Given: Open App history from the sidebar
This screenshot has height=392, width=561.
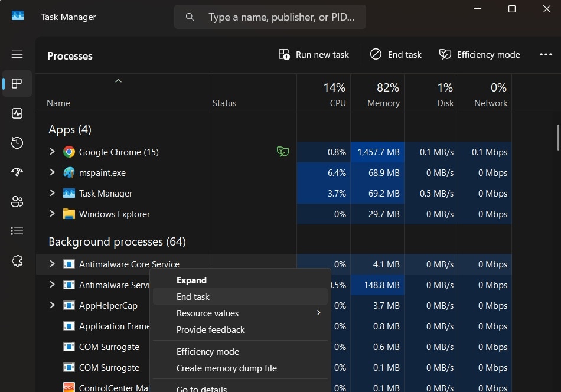Looking at the screenshot, I should (x=17, y=143).
